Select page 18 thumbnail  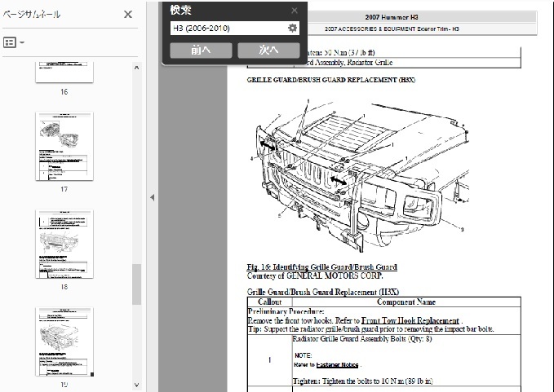pyautogui.click(x=64, y=244)
